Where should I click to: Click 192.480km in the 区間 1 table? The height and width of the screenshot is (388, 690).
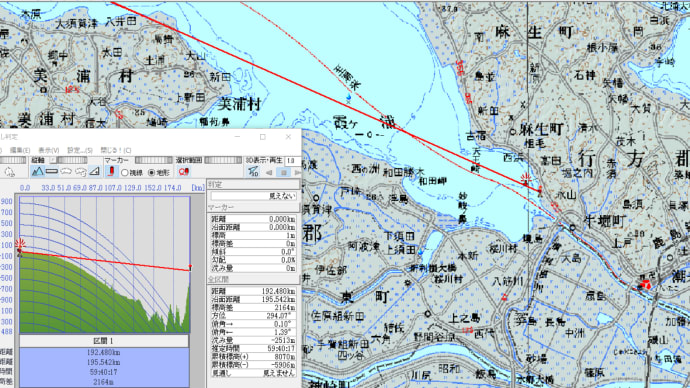104,352
